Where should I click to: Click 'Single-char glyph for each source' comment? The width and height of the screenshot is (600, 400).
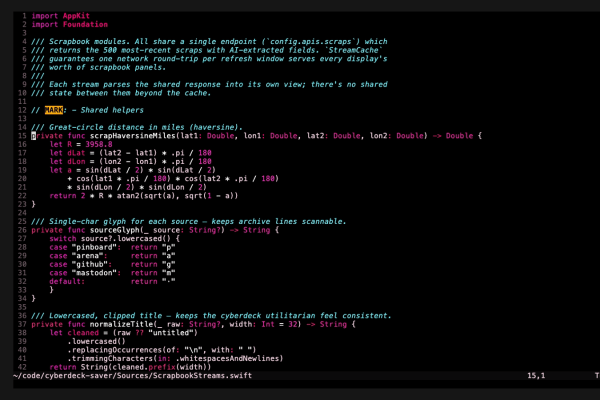(124, 222)
